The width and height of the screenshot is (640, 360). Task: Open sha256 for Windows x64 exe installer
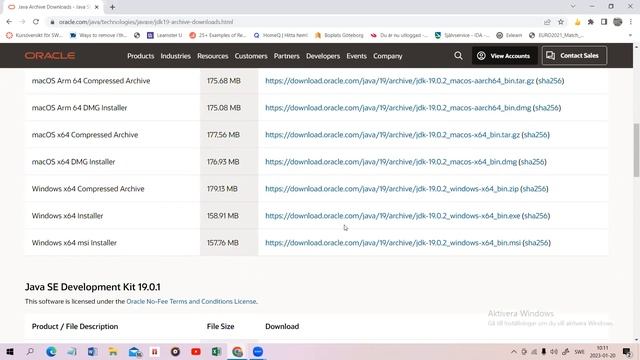(x=536, y=216)
